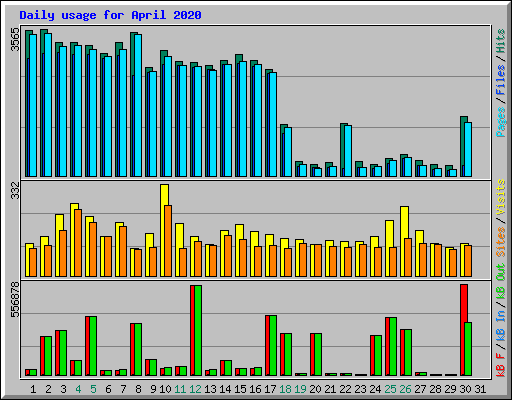Select day 10 on the x-axis
The width and height of the screenshot is (512, 400).
click(x=165, y=389)
